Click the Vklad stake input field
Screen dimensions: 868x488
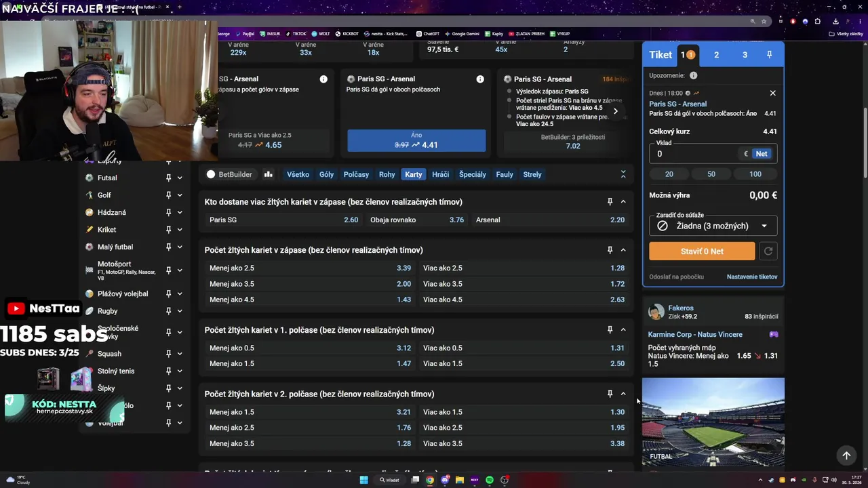click(695, 154)
